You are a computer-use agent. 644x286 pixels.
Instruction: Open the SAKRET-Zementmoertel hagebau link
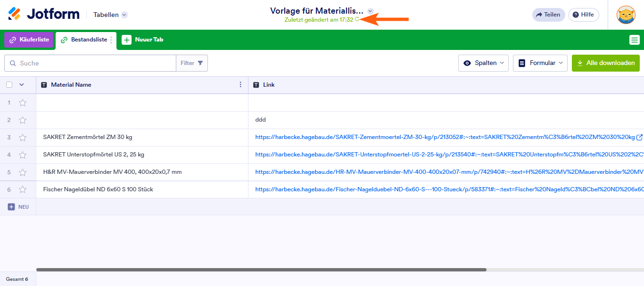pos(445,137)
